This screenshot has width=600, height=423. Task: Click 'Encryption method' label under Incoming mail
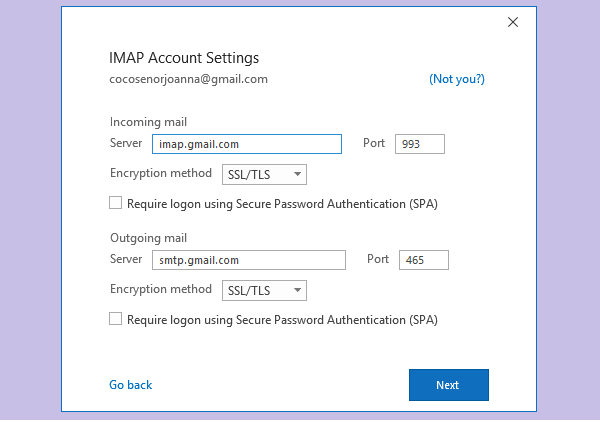coord(161,173)
